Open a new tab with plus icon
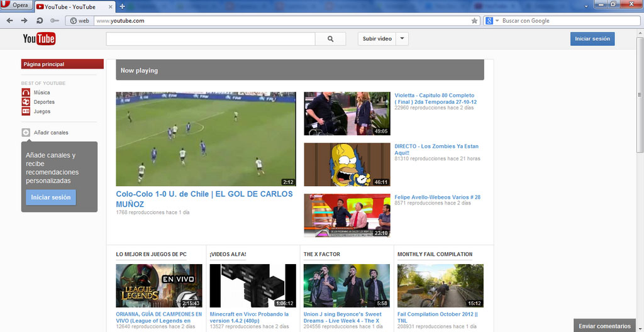Image resolution: width=644 pixels, height=332 pixels. pyautogui.click(x=122, y=6)
